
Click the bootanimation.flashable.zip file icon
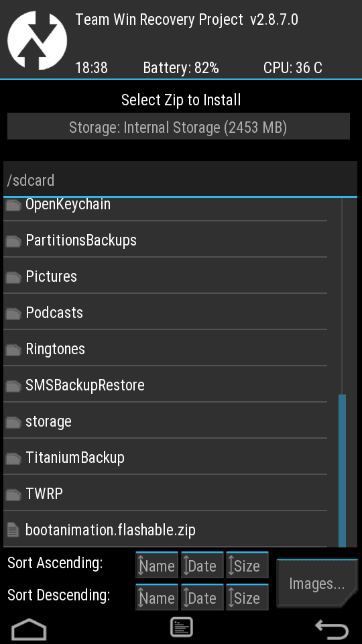point(13,530)
